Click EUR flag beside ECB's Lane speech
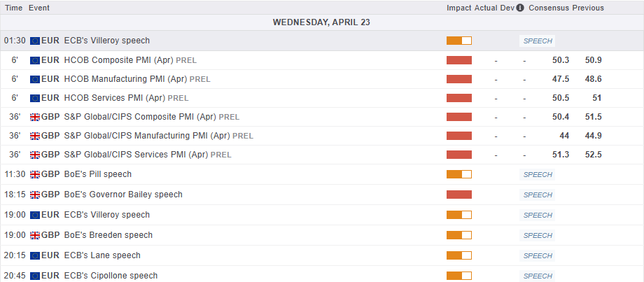 (x=35, y=255)
